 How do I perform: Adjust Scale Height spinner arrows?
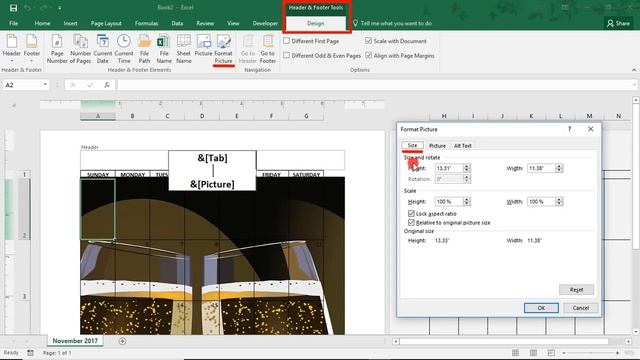pos(467,202)
